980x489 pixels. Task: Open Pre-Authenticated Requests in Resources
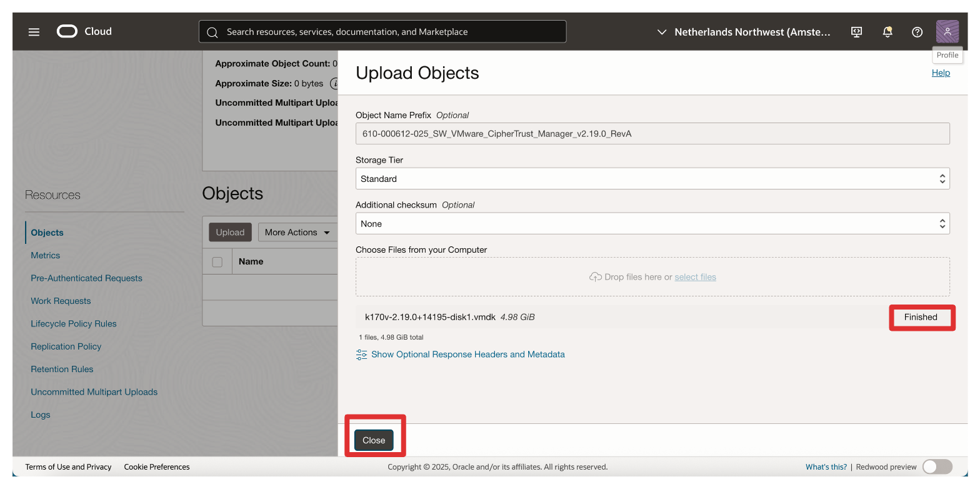[x=86, y=278]
